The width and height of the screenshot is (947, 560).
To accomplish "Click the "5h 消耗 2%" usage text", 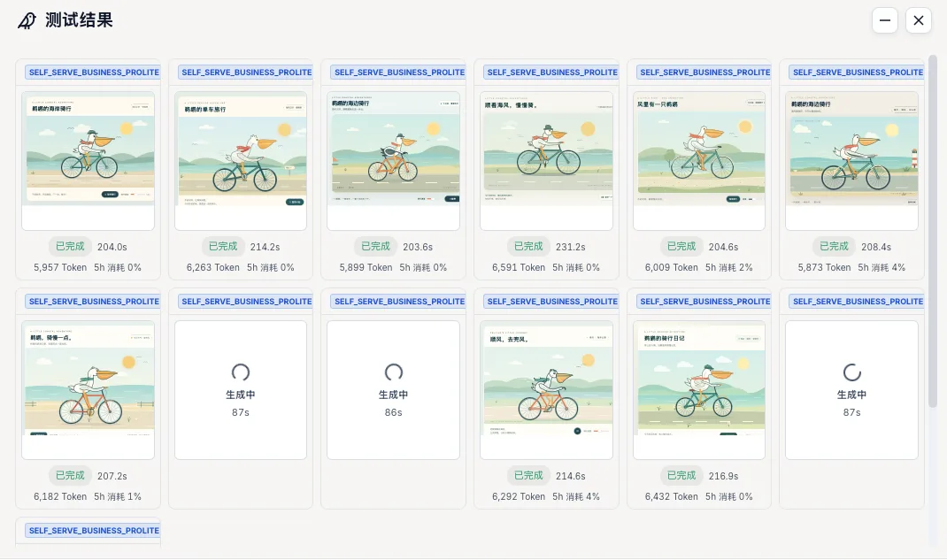I will tap(729, 267).
